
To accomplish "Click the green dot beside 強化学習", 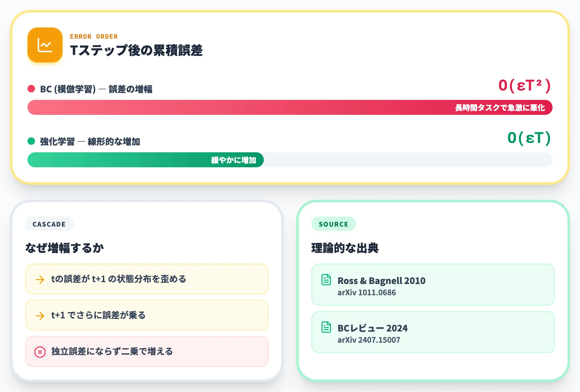I will click(31, 141).
